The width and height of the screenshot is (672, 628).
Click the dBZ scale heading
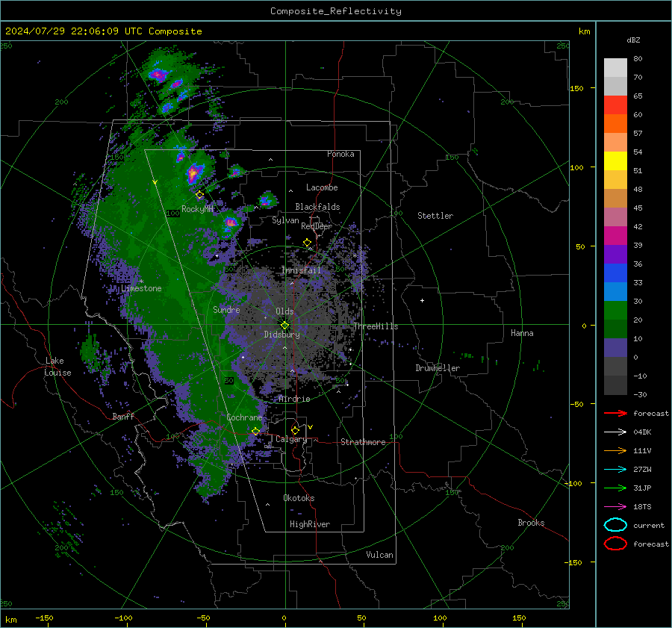point(633,40)
